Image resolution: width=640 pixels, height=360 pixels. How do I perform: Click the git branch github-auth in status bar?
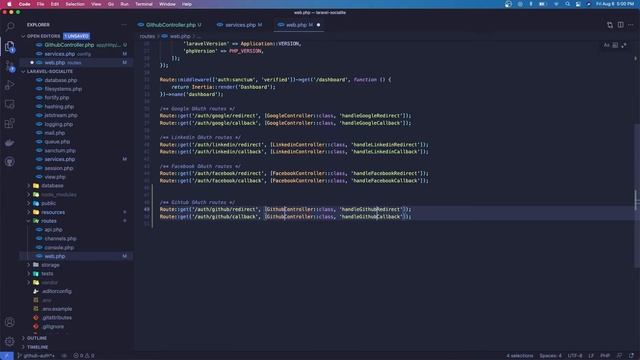pyautogui.click(x=36, y=356)
